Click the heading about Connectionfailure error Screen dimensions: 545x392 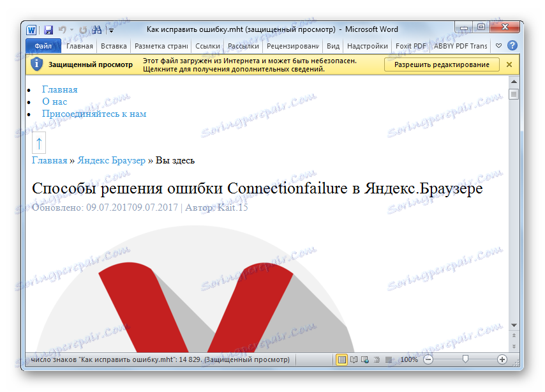[257, 188]
